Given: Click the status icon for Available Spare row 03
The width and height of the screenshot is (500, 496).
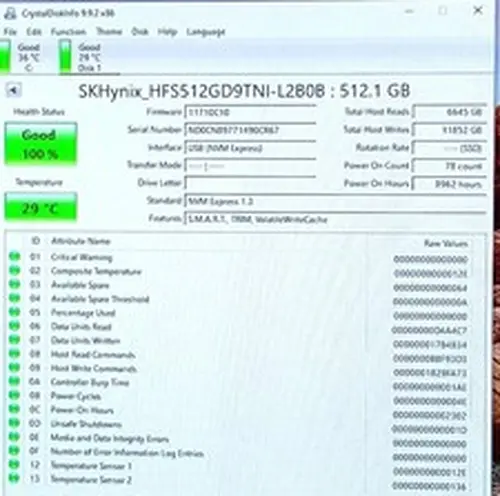Looking at the screenshot, I should click(x=14, y=284).
